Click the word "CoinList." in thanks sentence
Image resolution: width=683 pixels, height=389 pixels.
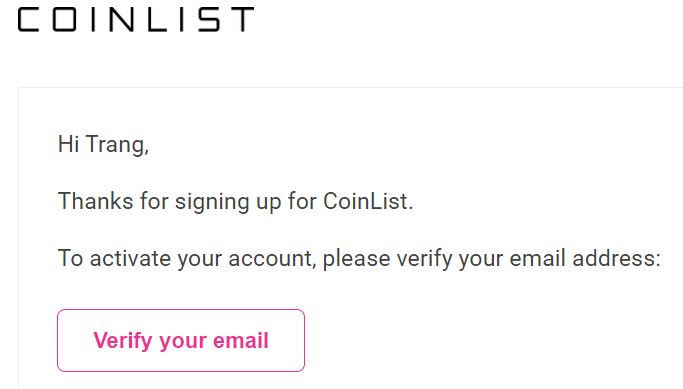(368, 201)
